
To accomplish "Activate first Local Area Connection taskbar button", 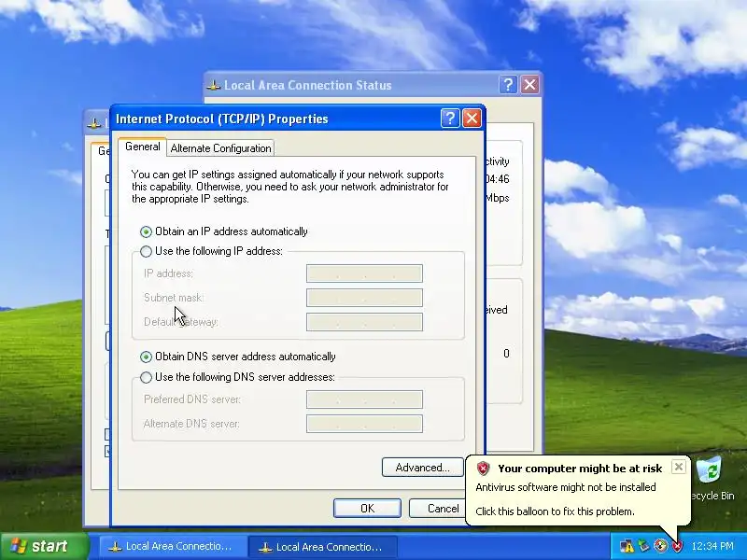I will tap(172, 546).
